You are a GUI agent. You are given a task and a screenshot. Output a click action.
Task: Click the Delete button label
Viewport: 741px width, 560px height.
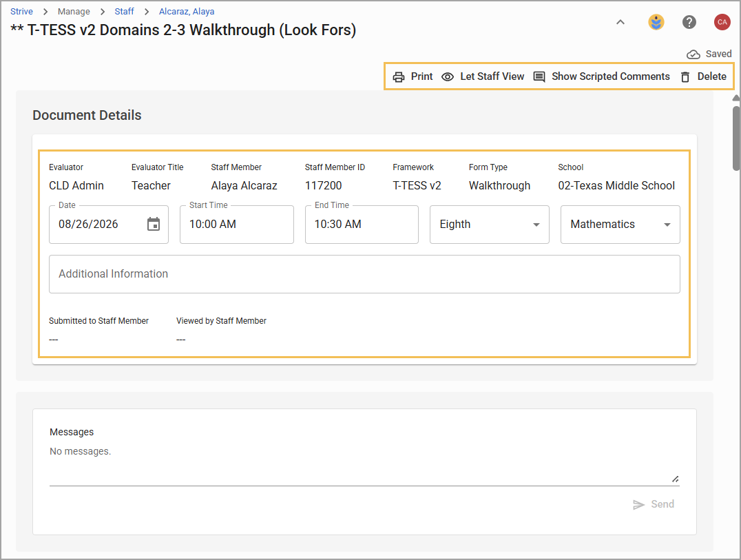tap(711, 76)
